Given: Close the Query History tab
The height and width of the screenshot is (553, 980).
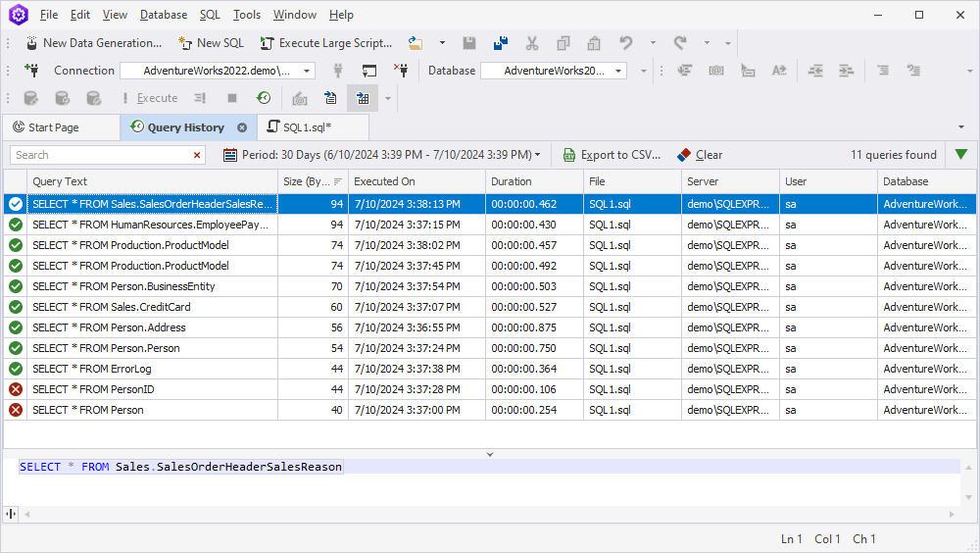Looking at the screenshot, I should 242,127.
